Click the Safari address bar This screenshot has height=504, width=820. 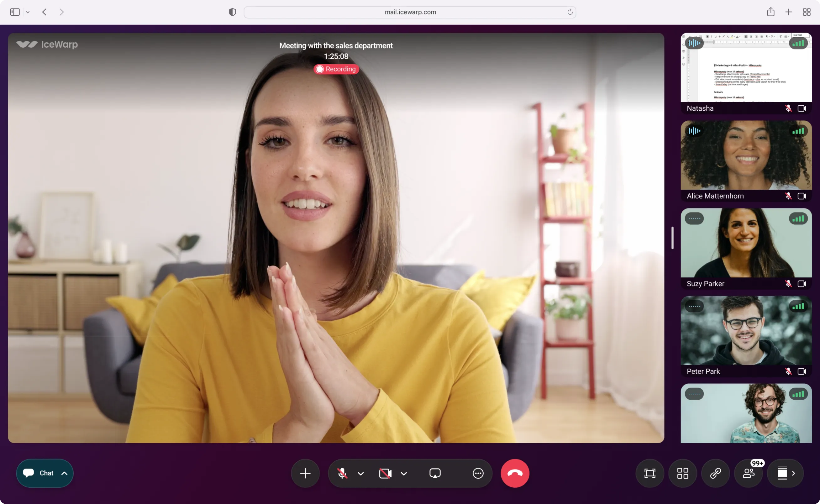[410, 12]
